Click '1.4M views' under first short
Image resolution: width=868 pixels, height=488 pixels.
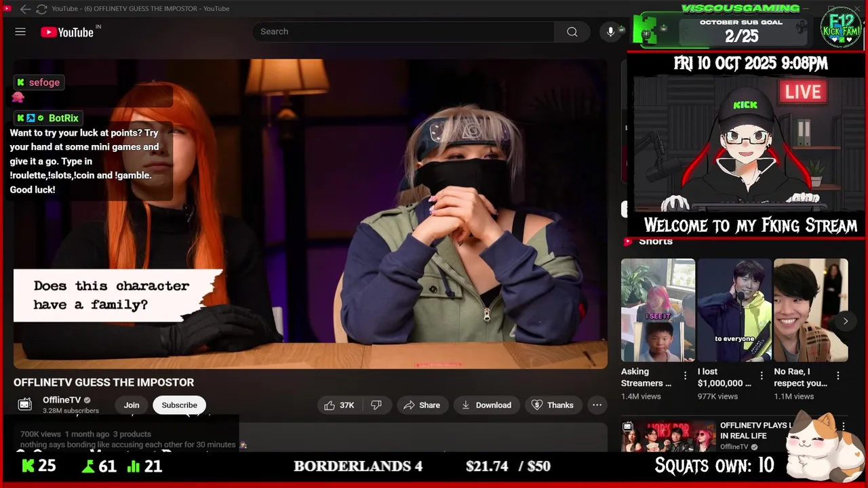[x=641, y=396]
